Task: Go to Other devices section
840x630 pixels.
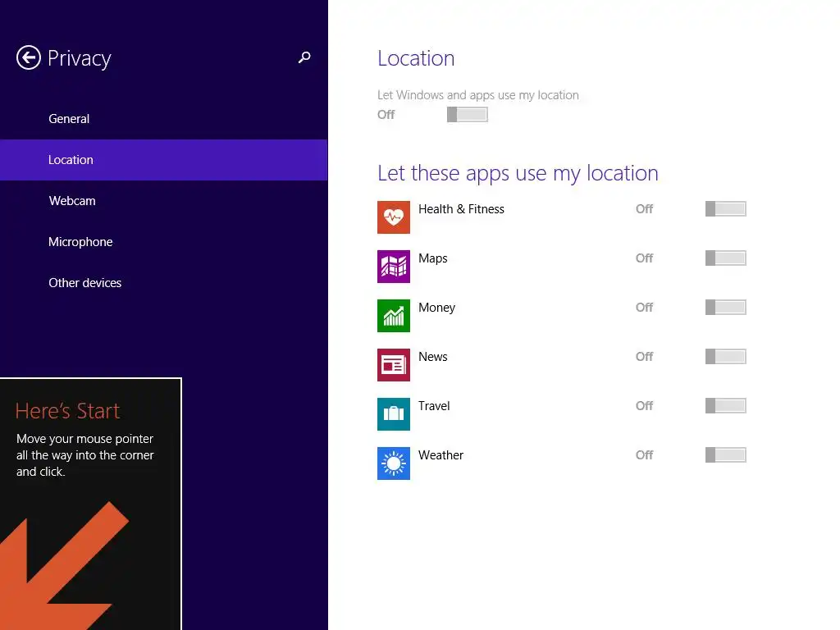Action: [x=164, y=283]
